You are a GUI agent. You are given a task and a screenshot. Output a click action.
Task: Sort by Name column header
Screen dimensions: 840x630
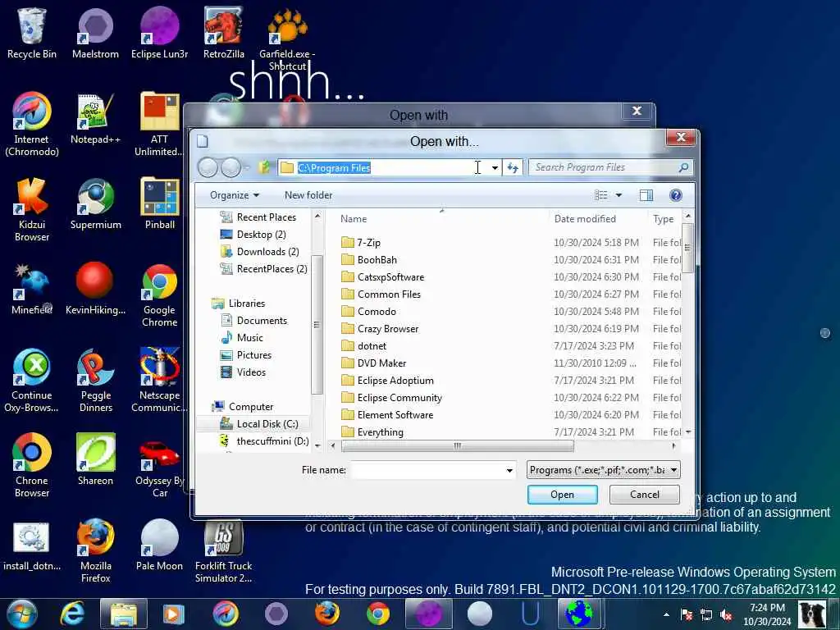click(x=354, y=218)
